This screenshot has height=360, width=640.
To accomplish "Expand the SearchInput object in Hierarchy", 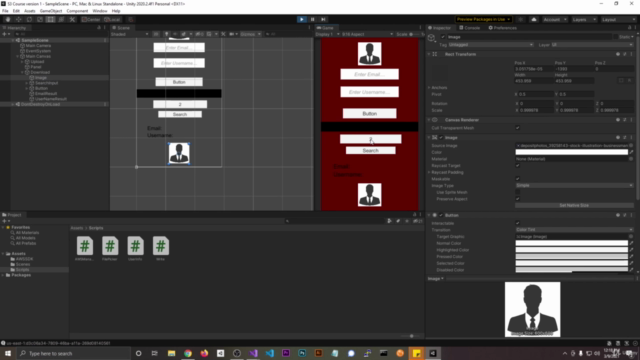I will tap(27, 83).
